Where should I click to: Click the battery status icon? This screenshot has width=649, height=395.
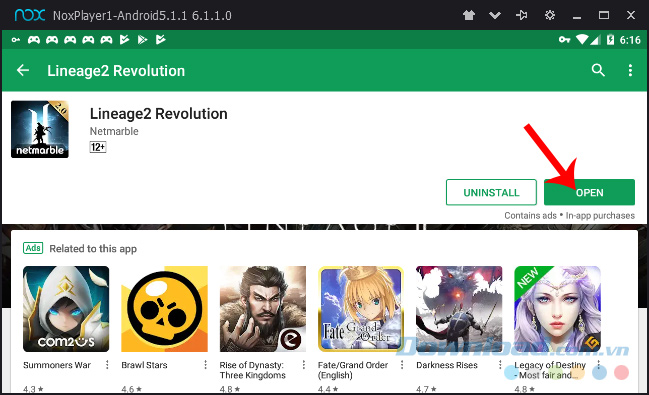610,39
